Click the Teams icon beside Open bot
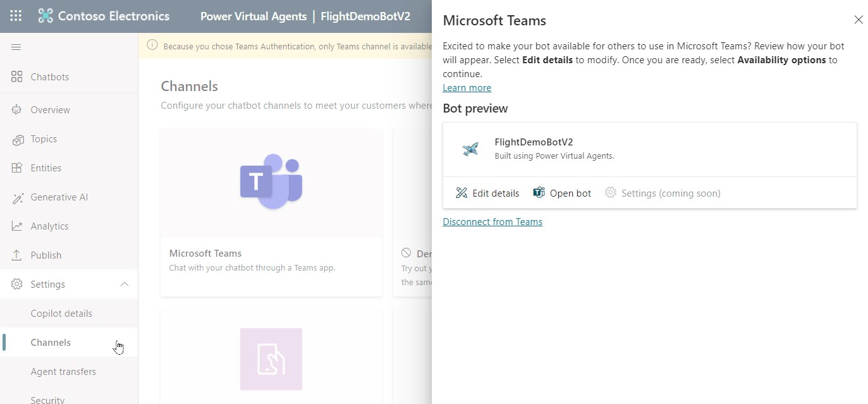 pyautogui.click(x=539, y=193)
